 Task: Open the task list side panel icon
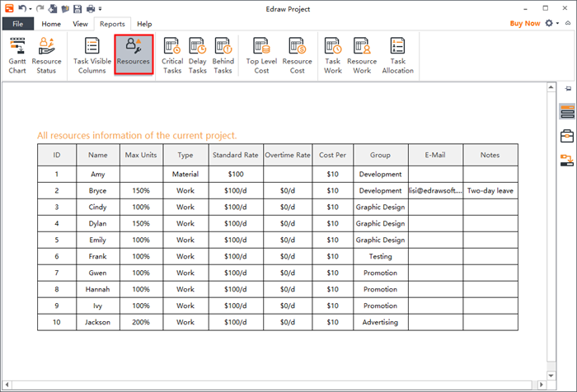click(x=567, y=111)
